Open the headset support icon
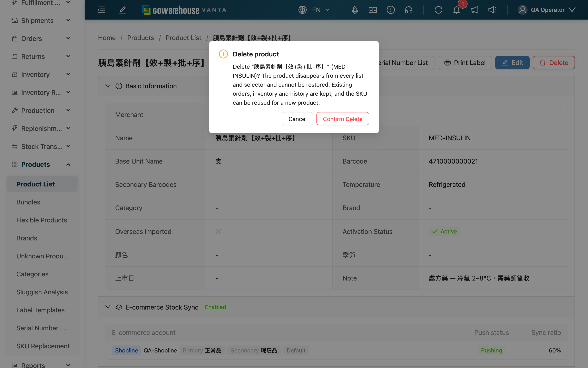 tap(409, 10)
